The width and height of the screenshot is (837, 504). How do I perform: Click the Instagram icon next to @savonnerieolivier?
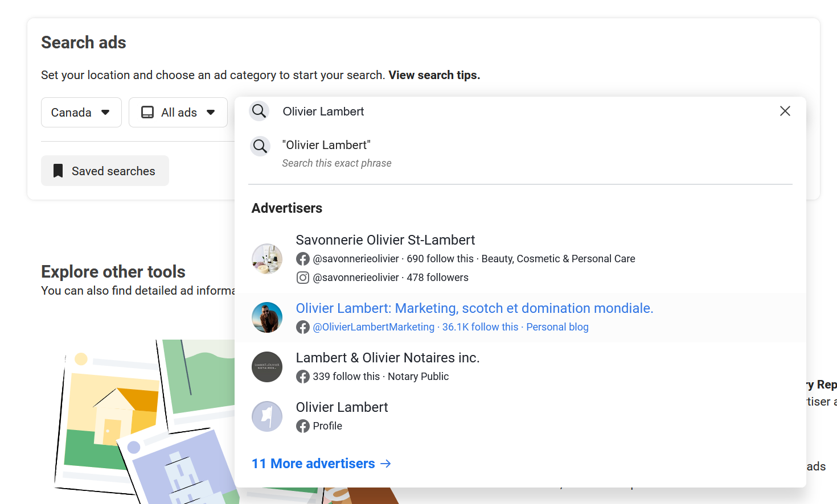(x=303, y=278)
